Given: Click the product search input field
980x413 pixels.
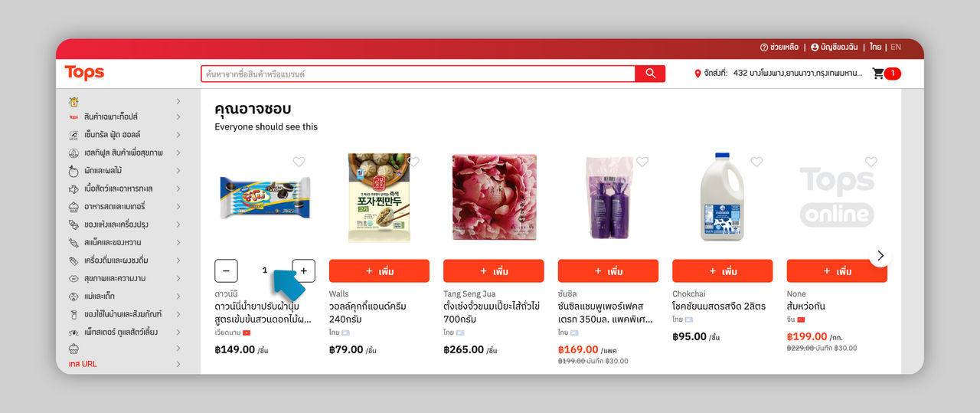Looking at the screenshot, I should point(418,74).
